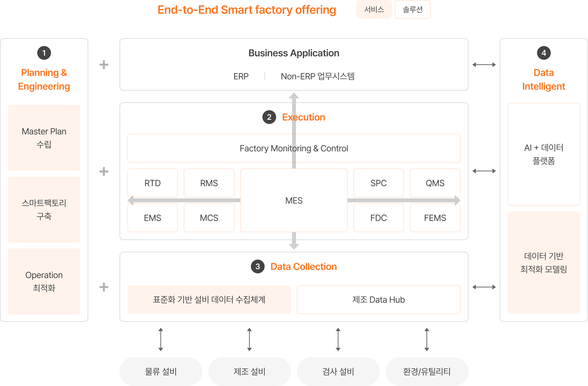This screenshot has height=386, width=588.
Task: Click the FEMS solution box
Action: (x=435, y=218)
